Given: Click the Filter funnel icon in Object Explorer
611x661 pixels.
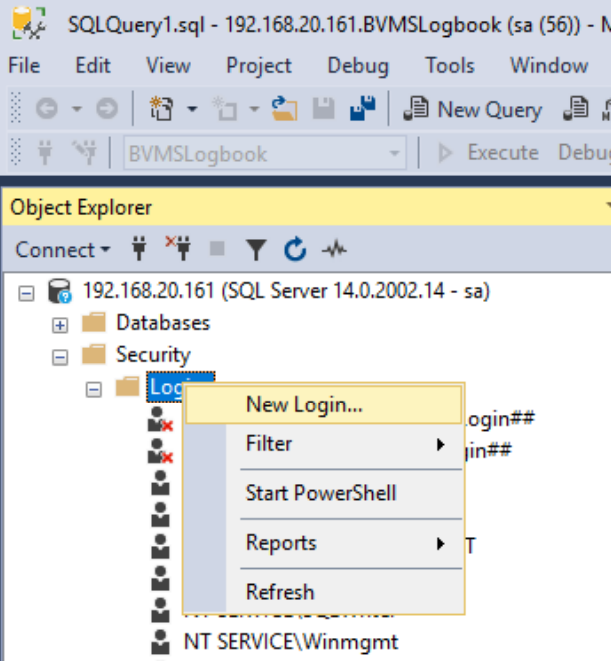Looking at the screenshot, I should 257,249.
